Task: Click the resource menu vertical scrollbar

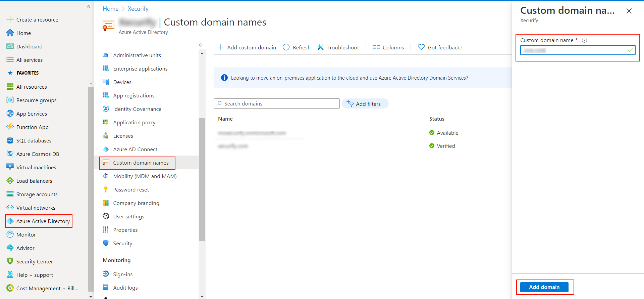Action: [202, 179]
